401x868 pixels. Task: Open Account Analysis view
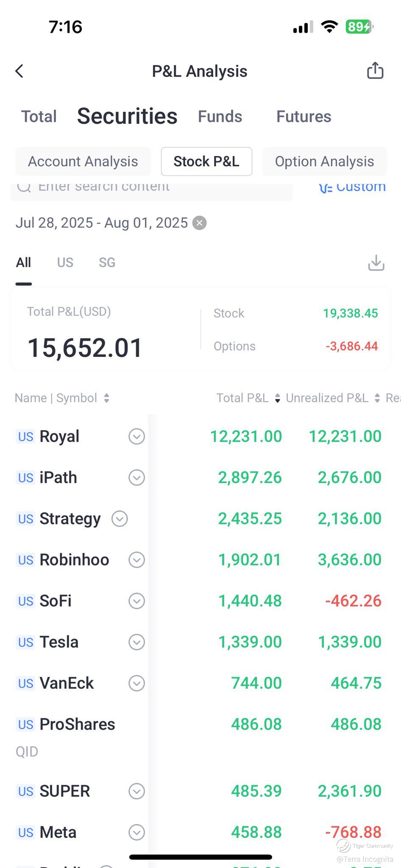tap(83, 161)
